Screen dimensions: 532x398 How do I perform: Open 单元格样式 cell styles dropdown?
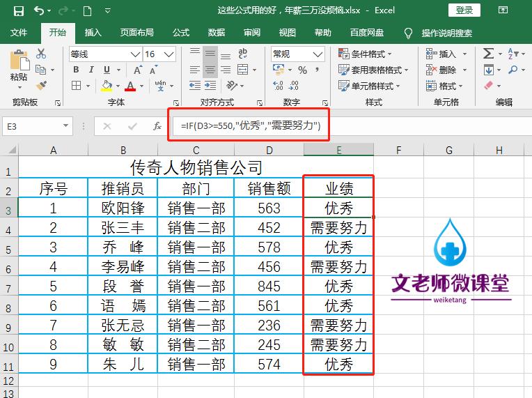tap(369, 86)
